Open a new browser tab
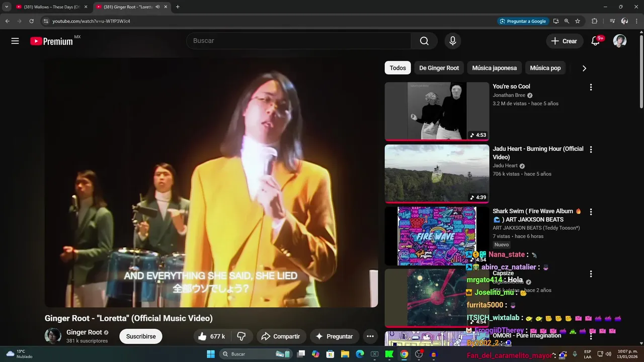Screen dimensions: 644x362 click(x=178, y=7)
